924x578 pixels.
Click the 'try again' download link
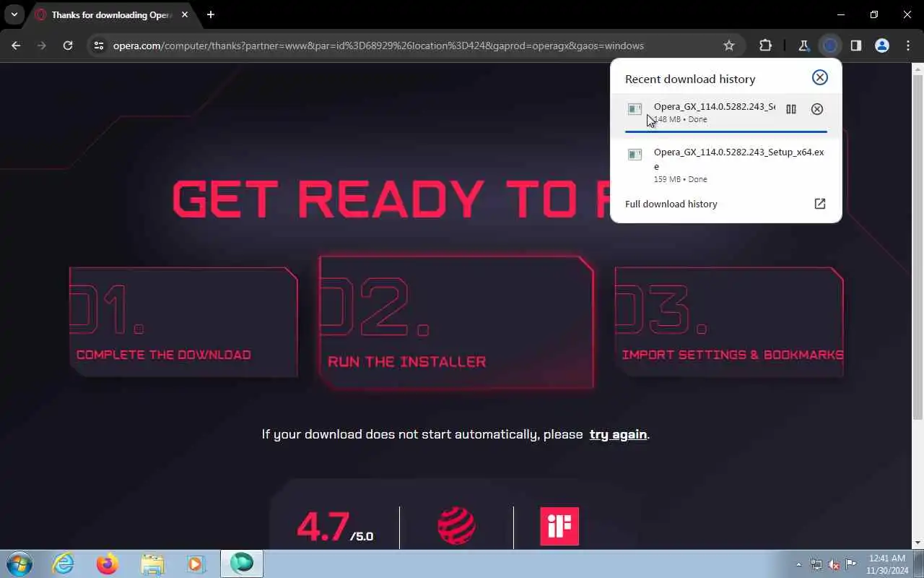[x=618, y=434]
